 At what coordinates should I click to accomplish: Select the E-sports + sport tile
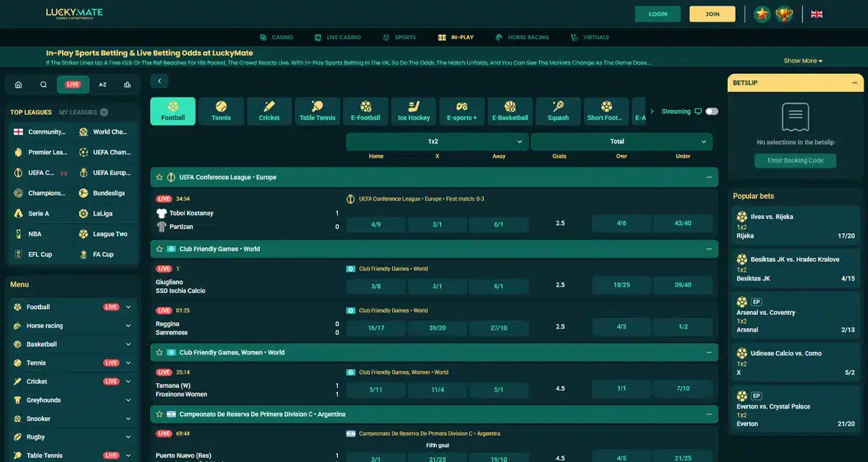462,111
